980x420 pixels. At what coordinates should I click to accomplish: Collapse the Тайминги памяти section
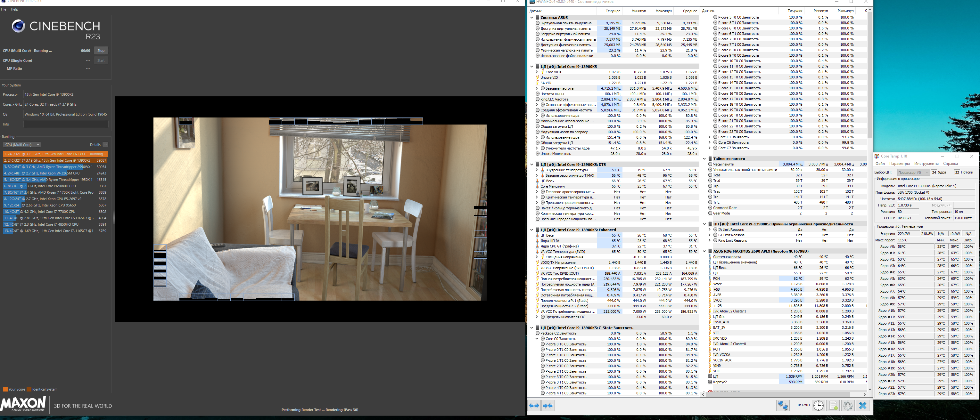(x=704, y=159)
